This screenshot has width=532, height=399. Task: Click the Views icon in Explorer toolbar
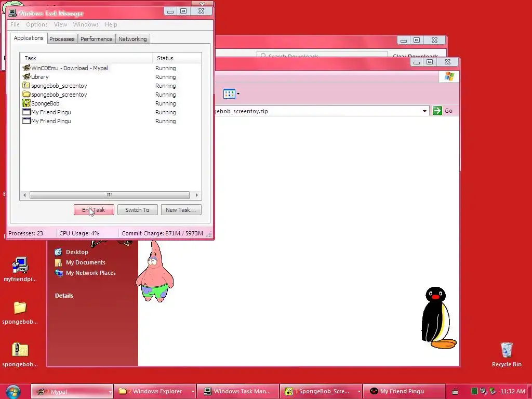pos(229,94)
